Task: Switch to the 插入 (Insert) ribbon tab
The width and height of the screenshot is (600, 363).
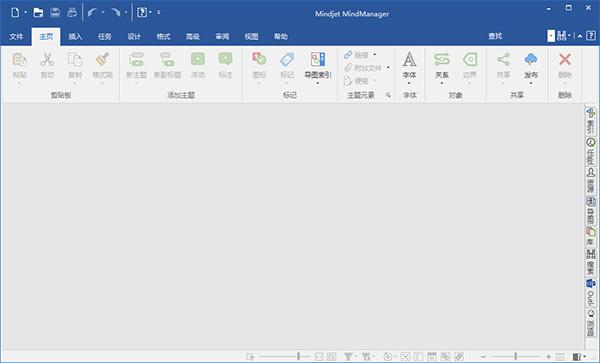Action: (75, 36)
